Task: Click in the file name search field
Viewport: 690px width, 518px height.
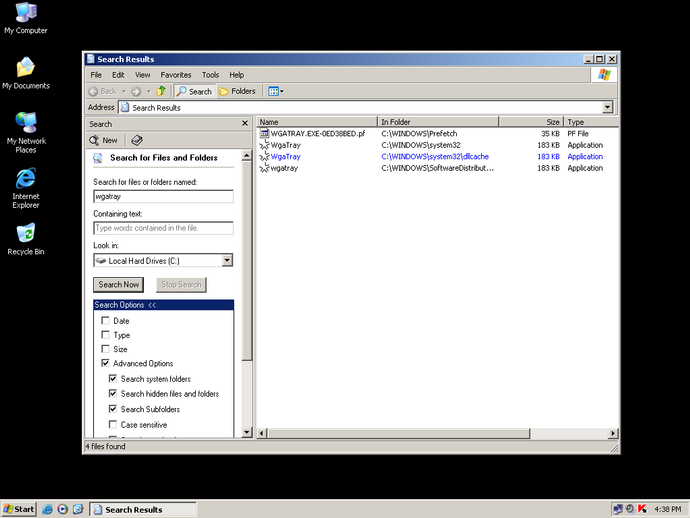Action: click(x=163, y=196)
